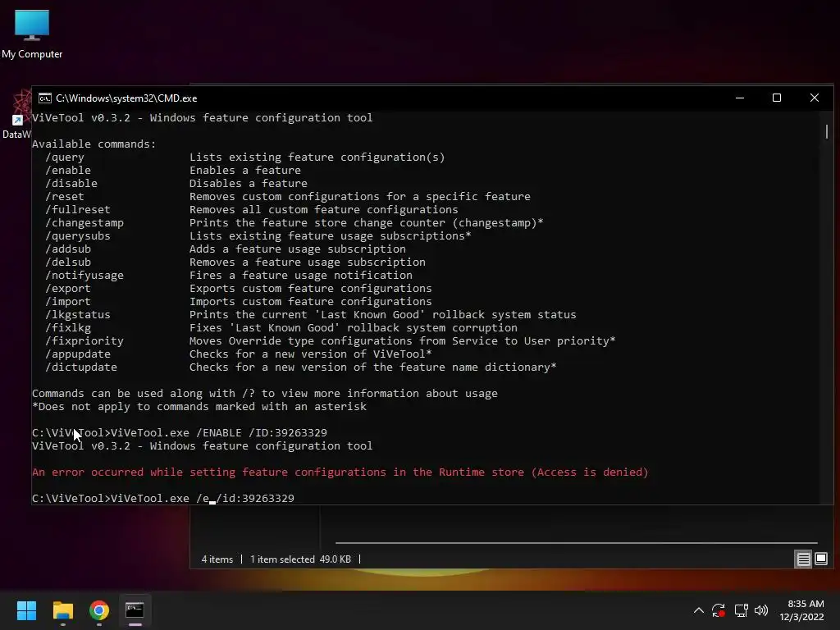
Task: Click the '4 items' Explorer status text
Action: tap(217, 559)
